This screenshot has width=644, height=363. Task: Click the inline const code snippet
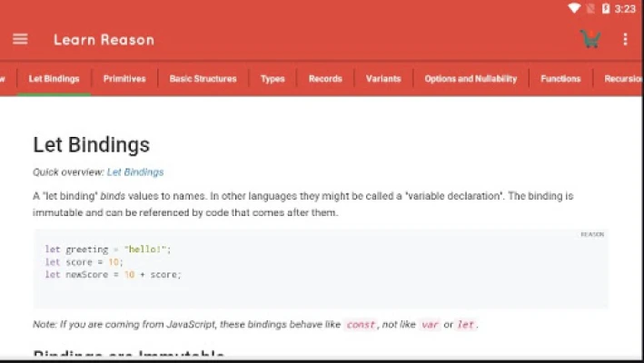361,325
